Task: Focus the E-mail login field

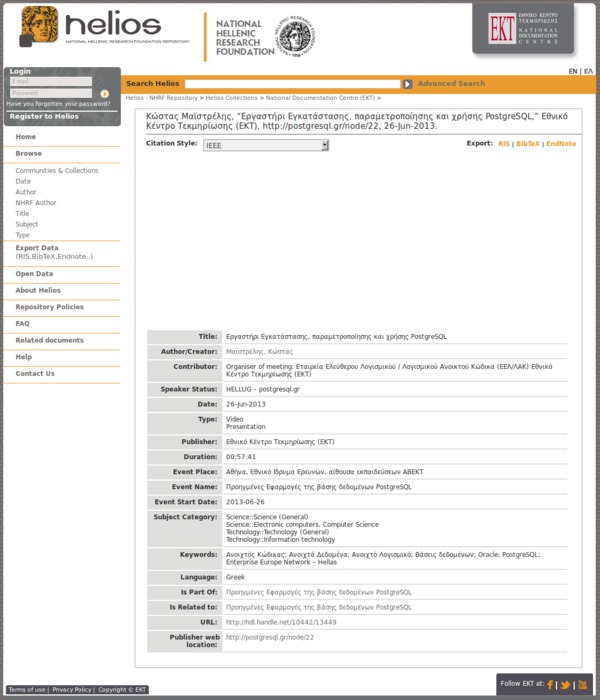Action: (x=51, y=81)
